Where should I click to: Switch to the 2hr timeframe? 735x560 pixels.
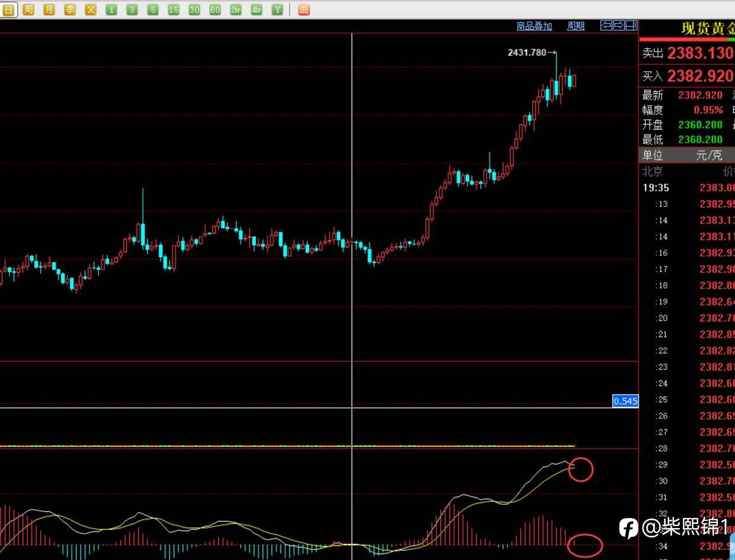[236, 9]
